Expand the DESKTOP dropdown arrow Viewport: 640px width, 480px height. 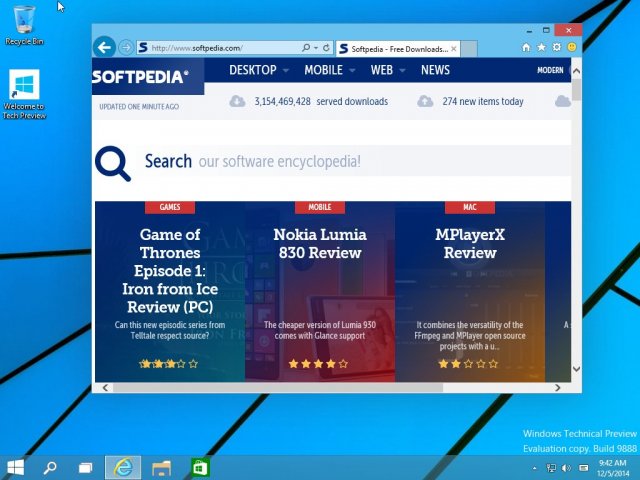tap(286, 71)
